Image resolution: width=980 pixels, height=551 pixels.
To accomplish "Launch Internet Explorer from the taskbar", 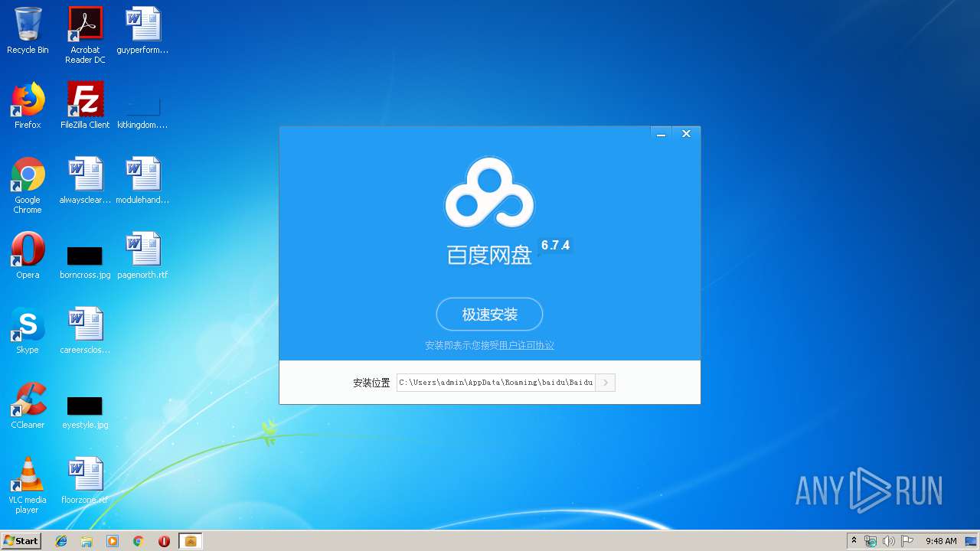I will [x=61, y=541].
